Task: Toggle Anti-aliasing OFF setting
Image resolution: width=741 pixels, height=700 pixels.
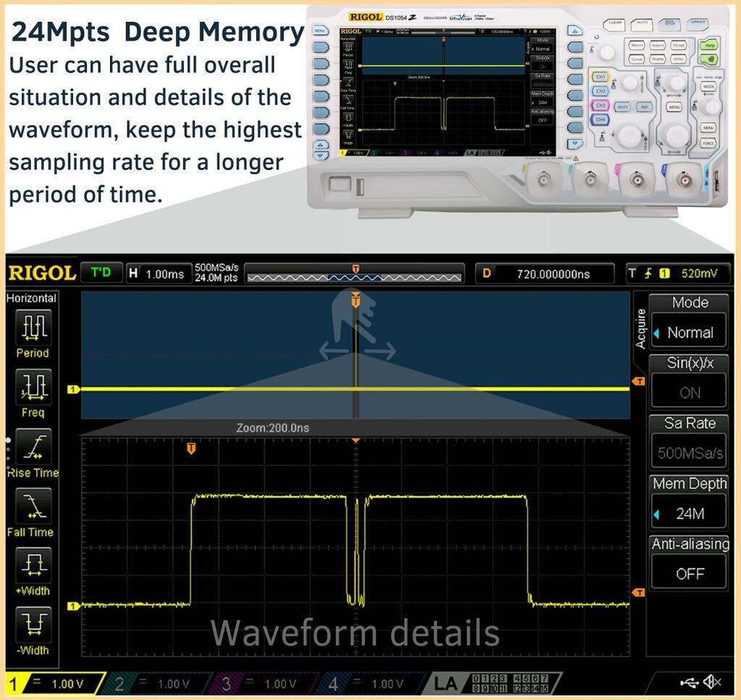Action: (689, 573)
